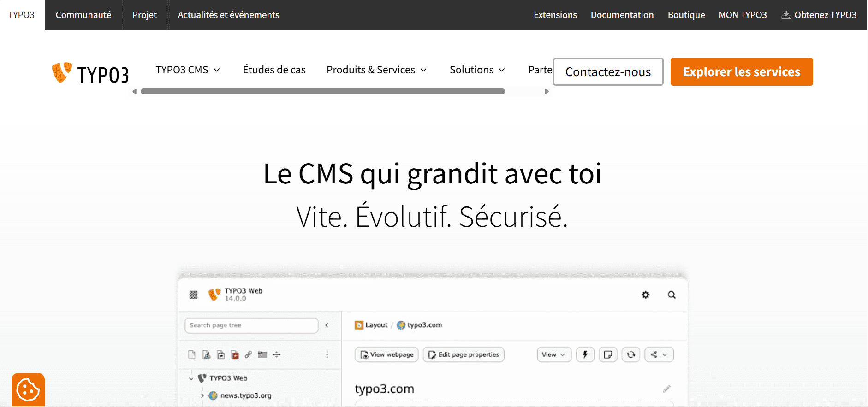868x407 pixels.
Task: Open the Communauté top menu item
Action: click(x=83, y=15)
